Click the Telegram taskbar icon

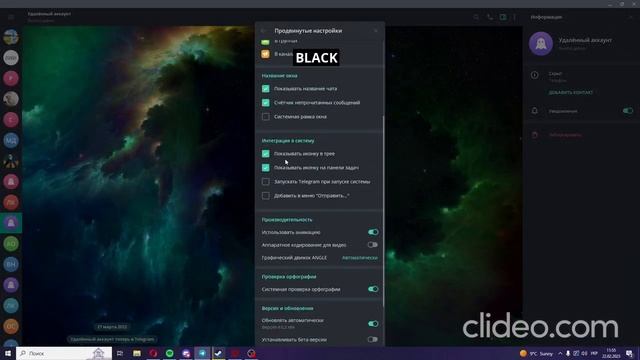[x=202, y=353]
